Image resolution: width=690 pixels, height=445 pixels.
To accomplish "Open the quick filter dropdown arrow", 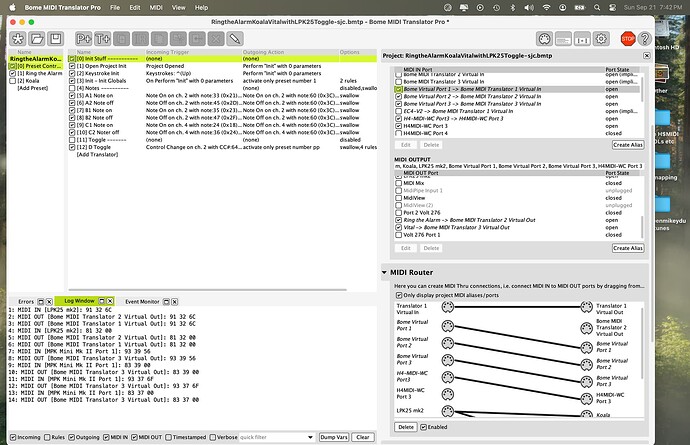I will [x=310, y=437].
